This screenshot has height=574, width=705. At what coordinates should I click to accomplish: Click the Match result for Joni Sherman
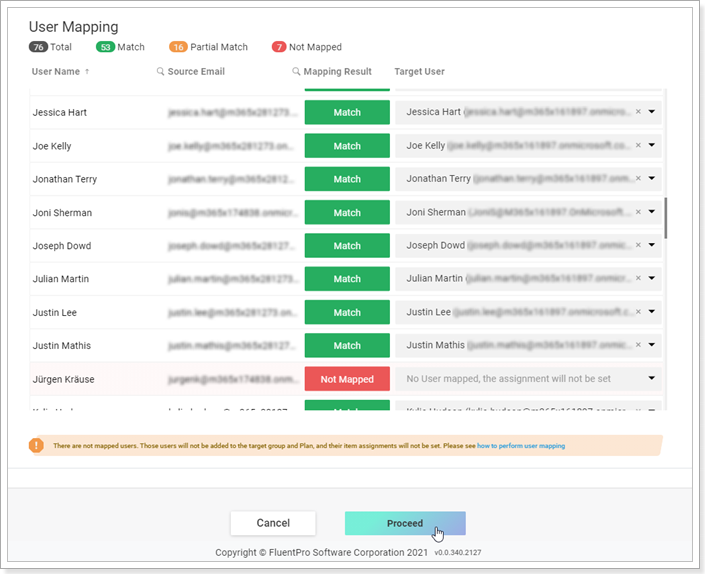pyautogui.click(x=347, y=212)
